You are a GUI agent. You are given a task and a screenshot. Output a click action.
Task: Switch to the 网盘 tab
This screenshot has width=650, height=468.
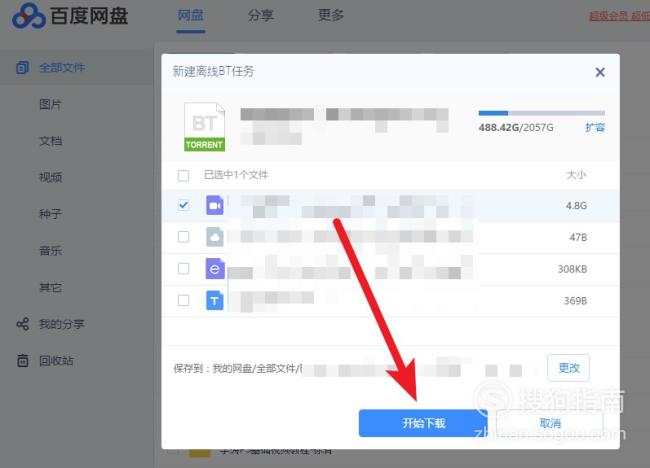[x=190, y=15]
